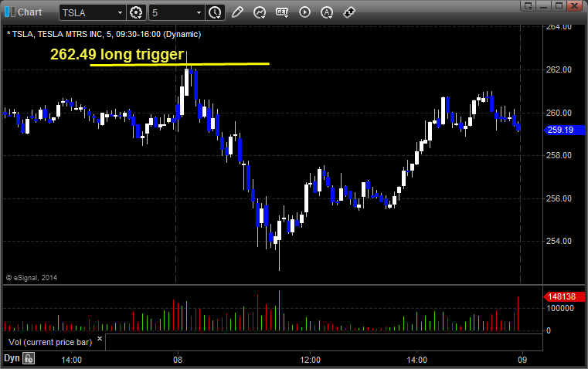
Task: Open the circled A alerts icon
Action: click(327, 12)
